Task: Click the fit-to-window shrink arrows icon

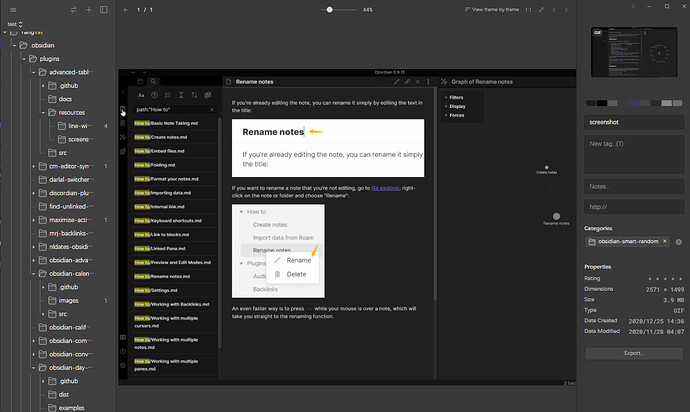Action: 541,10
